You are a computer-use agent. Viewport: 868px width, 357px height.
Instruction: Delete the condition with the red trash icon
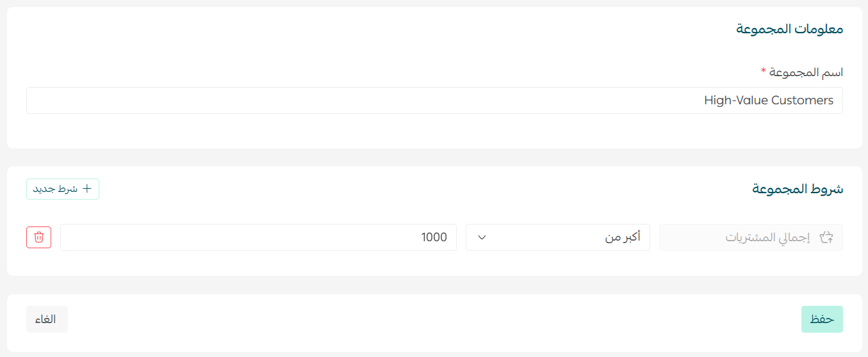click(x=38, y=237)
